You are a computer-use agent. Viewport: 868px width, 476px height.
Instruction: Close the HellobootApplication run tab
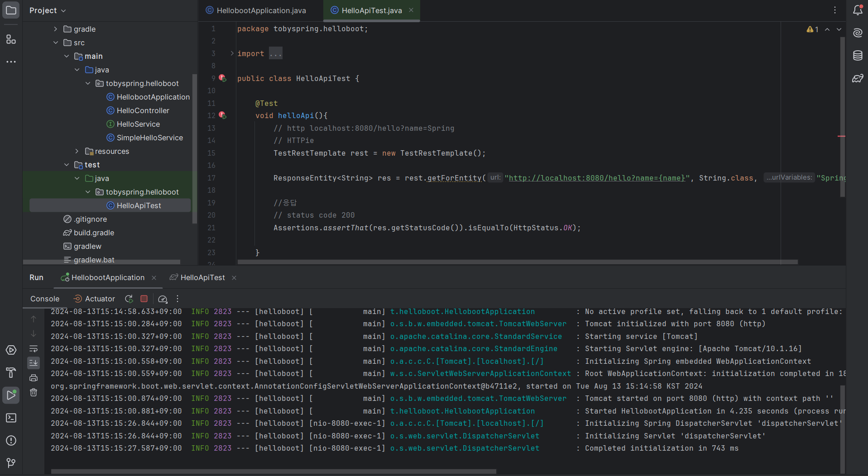pos(154,278)
